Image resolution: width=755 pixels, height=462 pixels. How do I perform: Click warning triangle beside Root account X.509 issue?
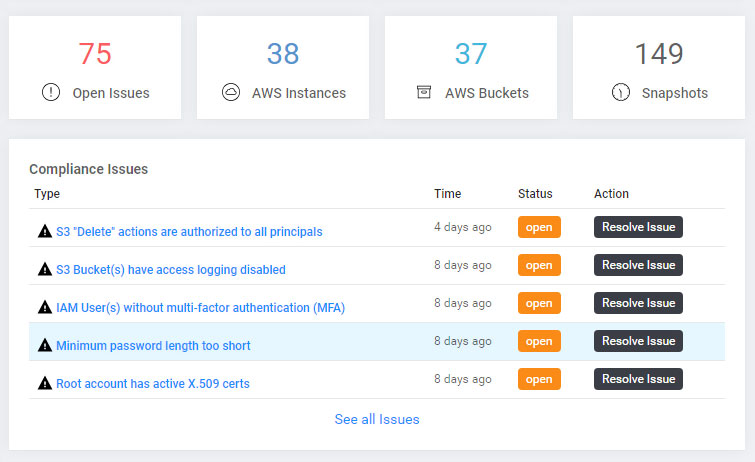tap(45, 383)
